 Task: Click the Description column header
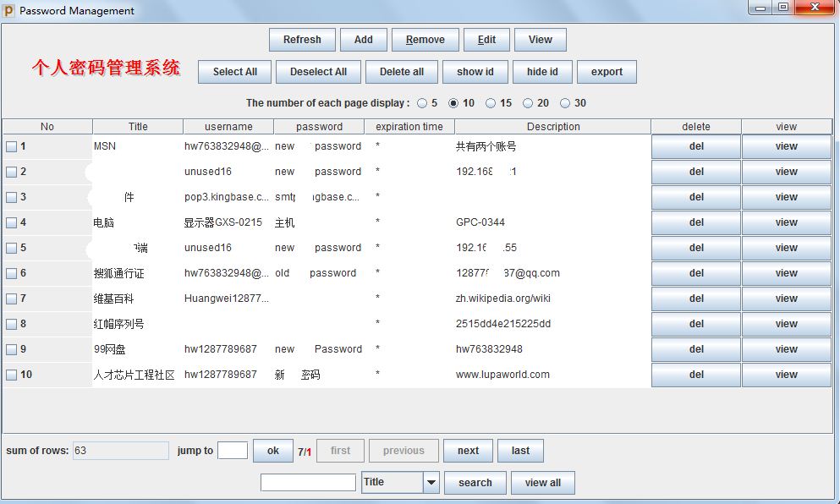pos(553,126)
